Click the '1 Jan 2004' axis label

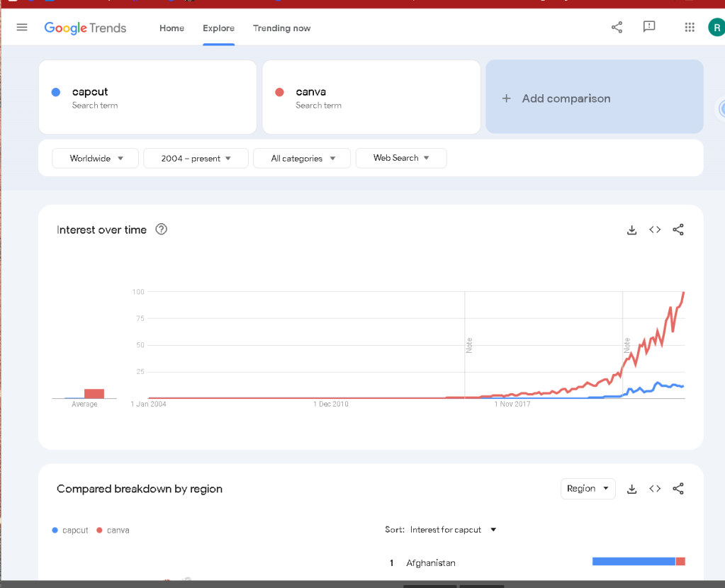pyautogui.click(x=148, y=404)
